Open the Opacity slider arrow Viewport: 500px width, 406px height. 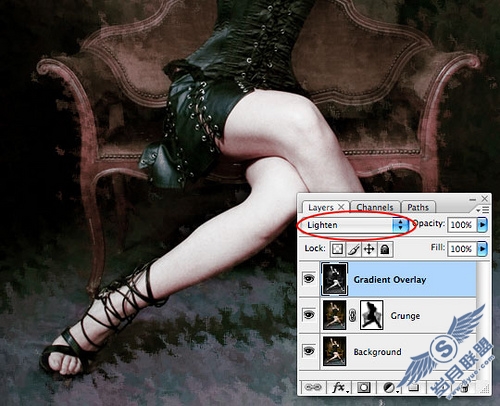point(482,225)
